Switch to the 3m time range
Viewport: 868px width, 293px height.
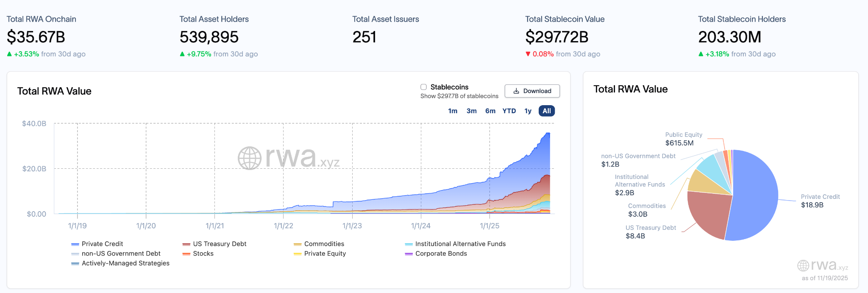(471, 111)
